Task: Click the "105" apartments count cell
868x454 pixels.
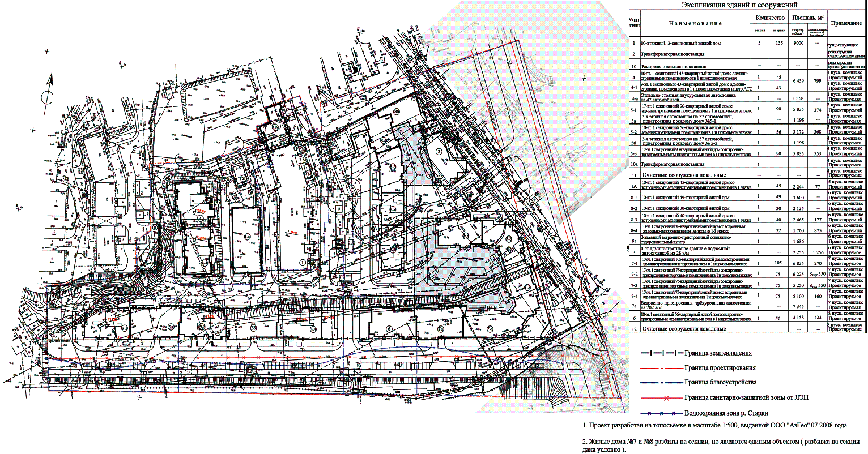Action: (x=778, y=263)
